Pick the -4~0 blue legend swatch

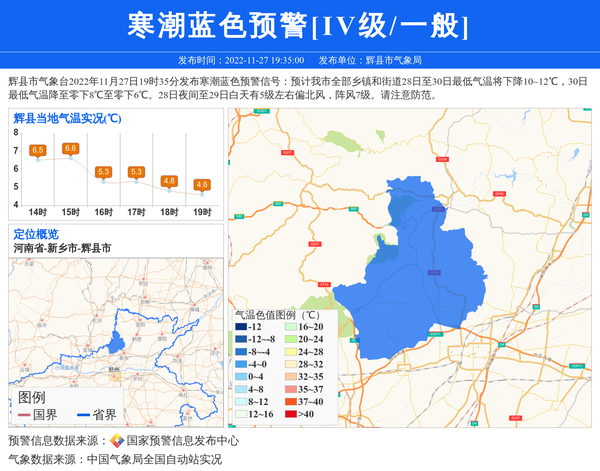241,365
